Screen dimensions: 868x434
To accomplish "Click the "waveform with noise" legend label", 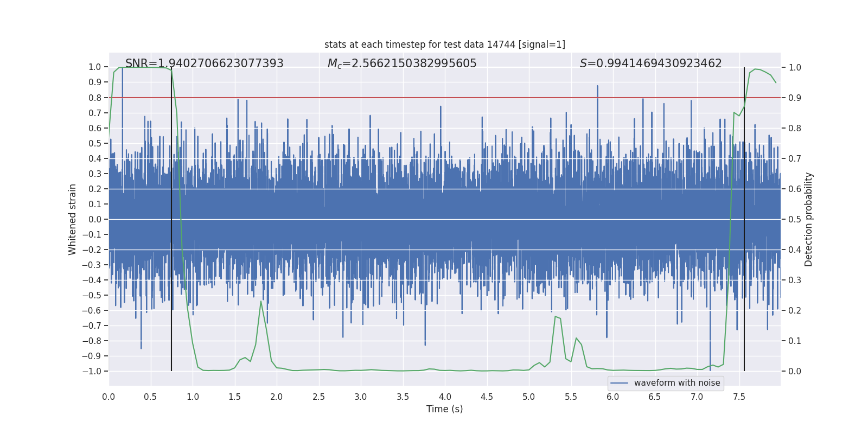I will (x=676, y=383).
